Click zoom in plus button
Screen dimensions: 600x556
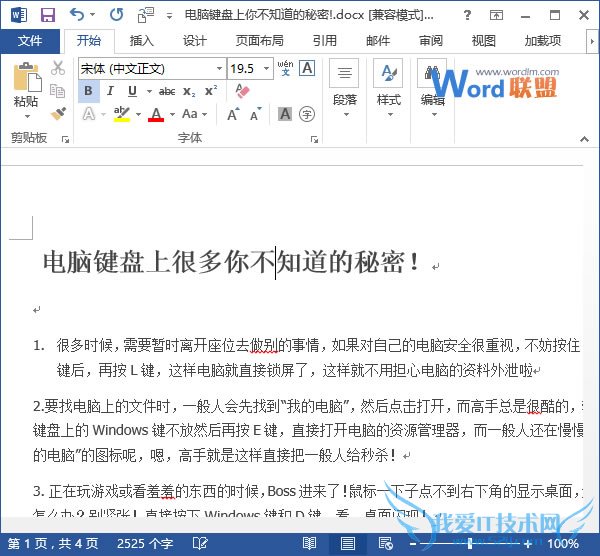tap(528, 544)
